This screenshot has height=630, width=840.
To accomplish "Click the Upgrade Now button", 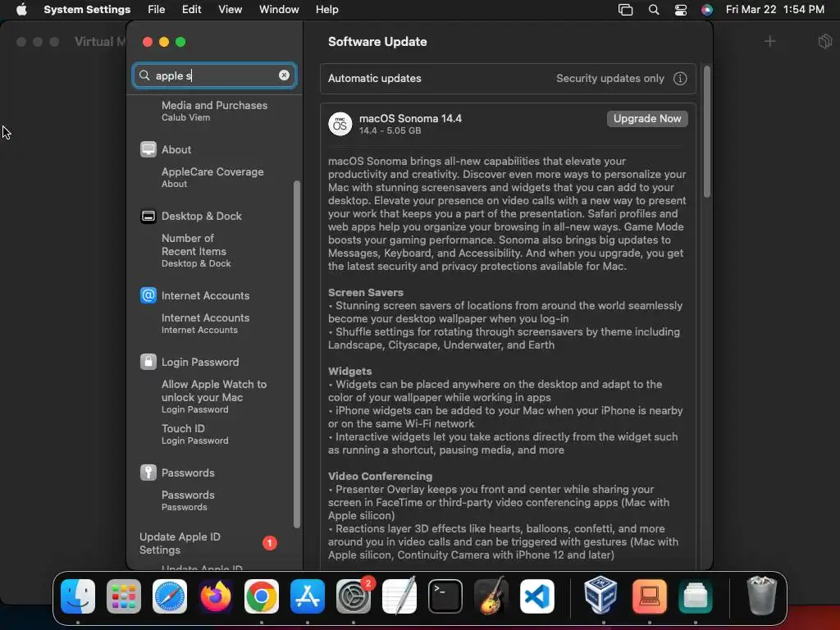I will tap(647, 119).
